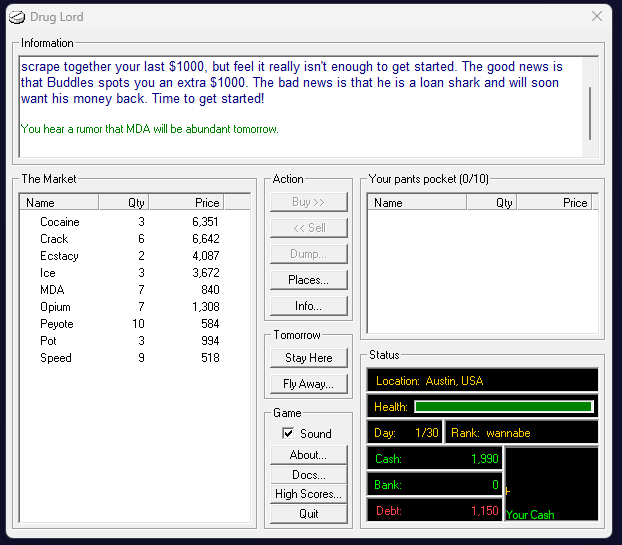Screen dimensions: 622x545
Task: Click the pants pocket Qty column header
Action: coord(491,202)
